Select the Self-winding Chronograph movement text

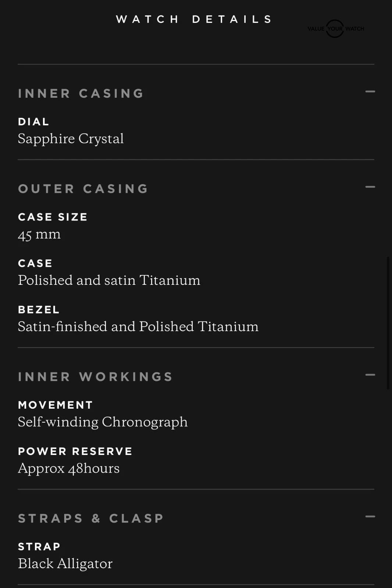pos(103,422)
